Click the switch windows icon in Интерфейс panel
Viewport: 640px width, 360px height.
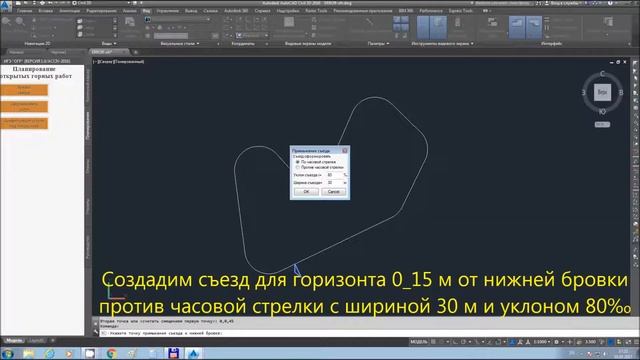click(x=492, y=22)
